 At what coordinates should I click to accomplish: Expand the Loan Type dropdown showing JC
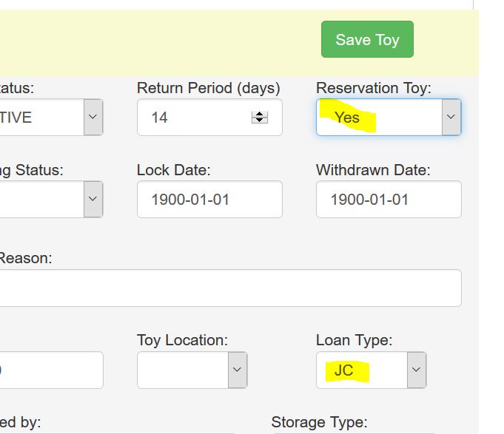coord(372,370)
